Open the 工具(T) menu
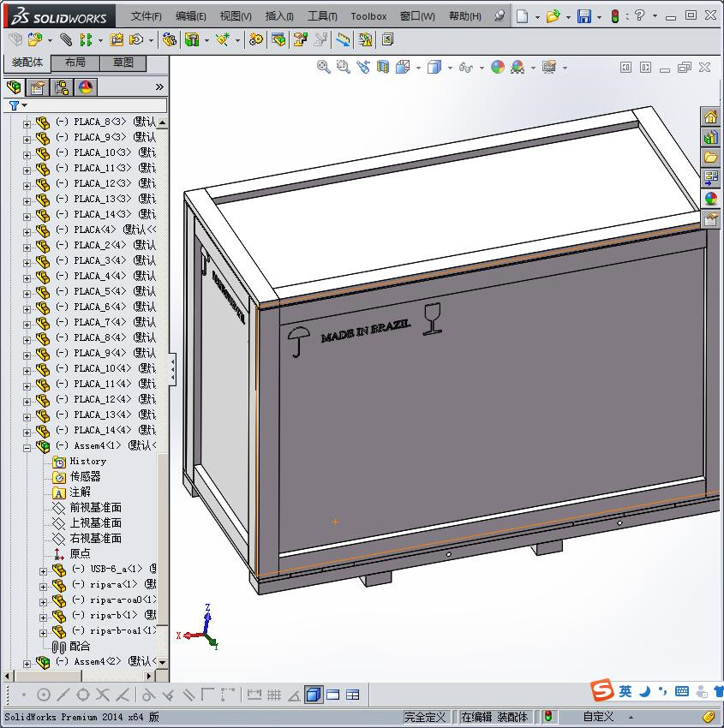 click(x=322, y=16)
